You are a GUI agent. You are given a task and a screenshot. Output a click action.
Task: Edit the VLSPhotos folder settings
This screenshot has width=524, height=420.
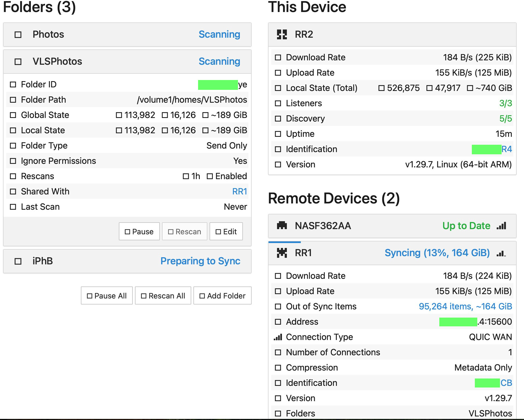pyautogui.click(x=226, y=232)
